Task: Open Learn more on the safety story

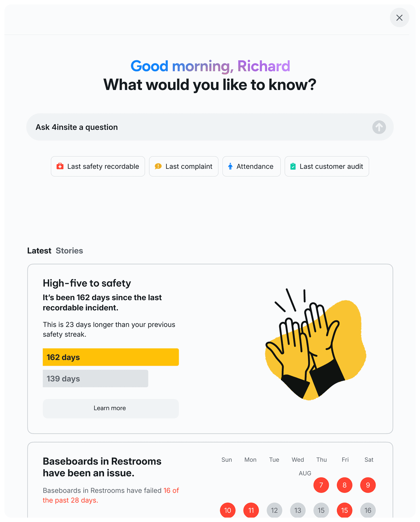Action: (111, 408)
